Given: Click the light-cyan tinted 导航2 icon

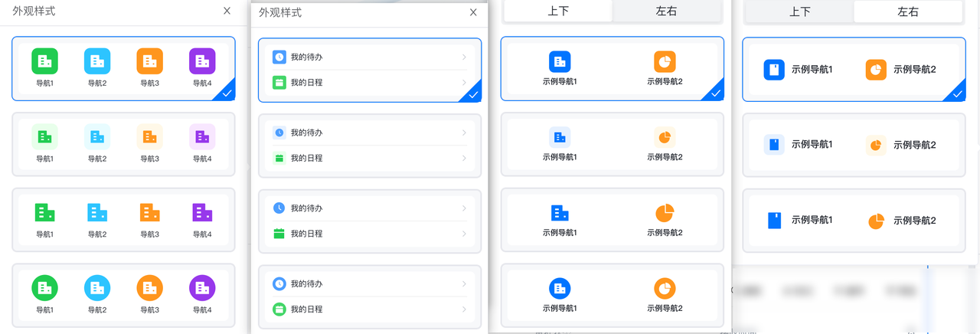Looking at the screenshot, I should coord(97,137).
